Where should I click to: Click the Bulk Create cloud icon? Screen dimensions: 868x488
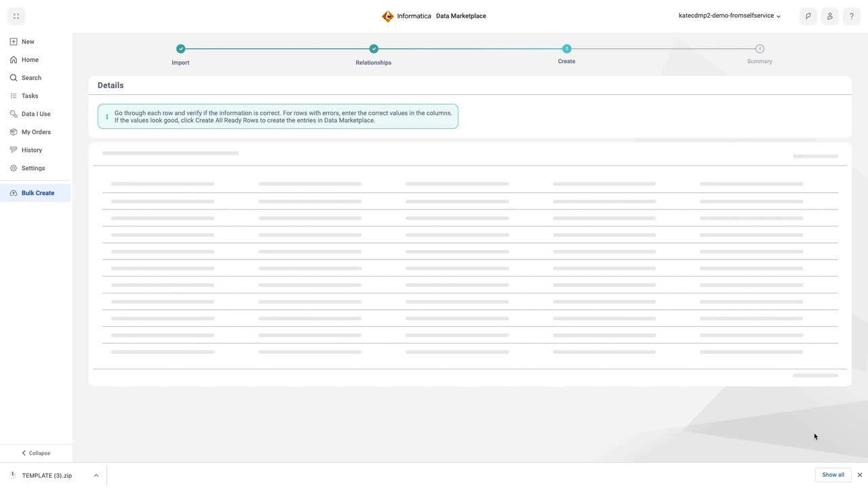(14, 193)
